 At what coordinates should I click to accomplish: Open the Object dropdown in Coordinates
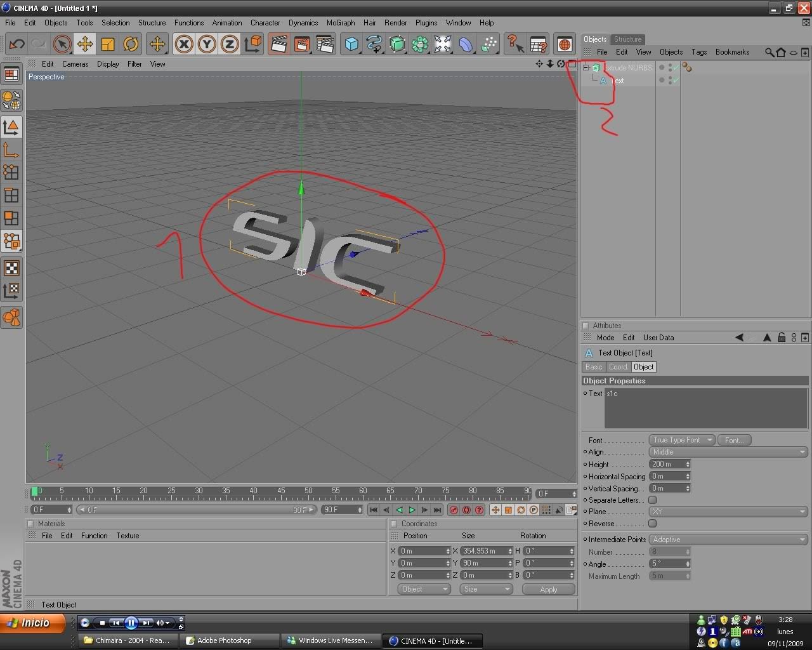click(x=424, y=589)
